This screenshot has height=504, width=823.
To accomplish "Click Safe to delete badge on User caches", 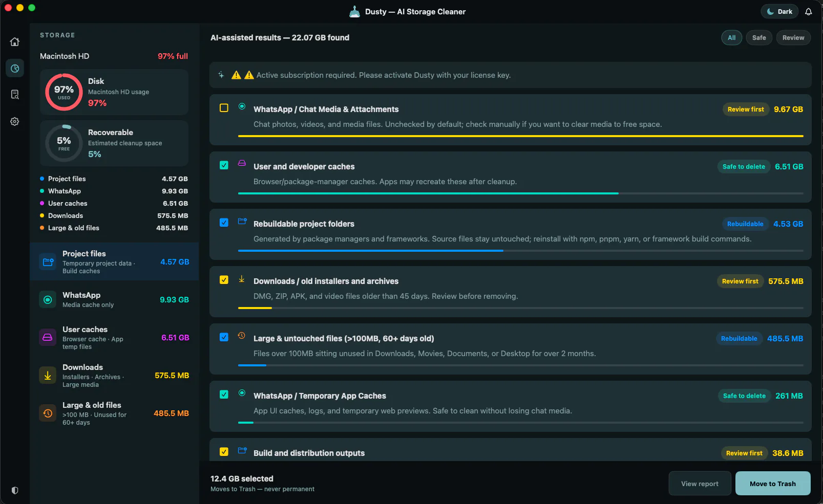I will (x=744, y=167).
